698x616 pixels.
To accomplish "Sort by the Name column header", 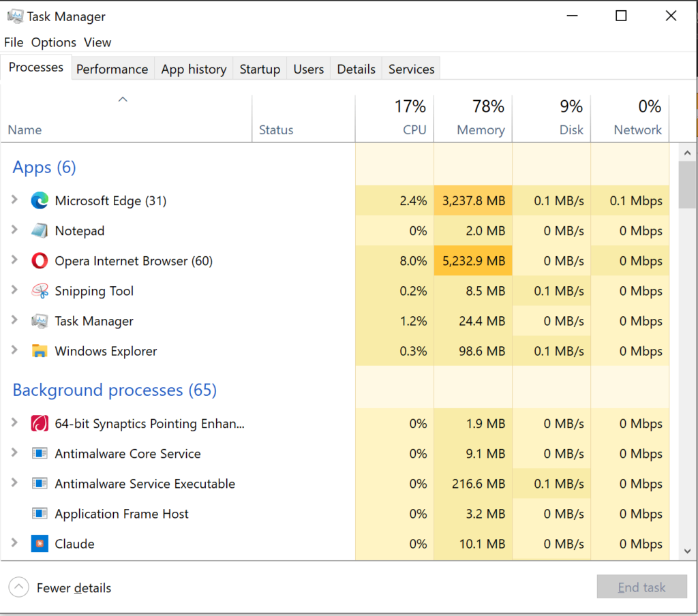I will coord(126,119).
